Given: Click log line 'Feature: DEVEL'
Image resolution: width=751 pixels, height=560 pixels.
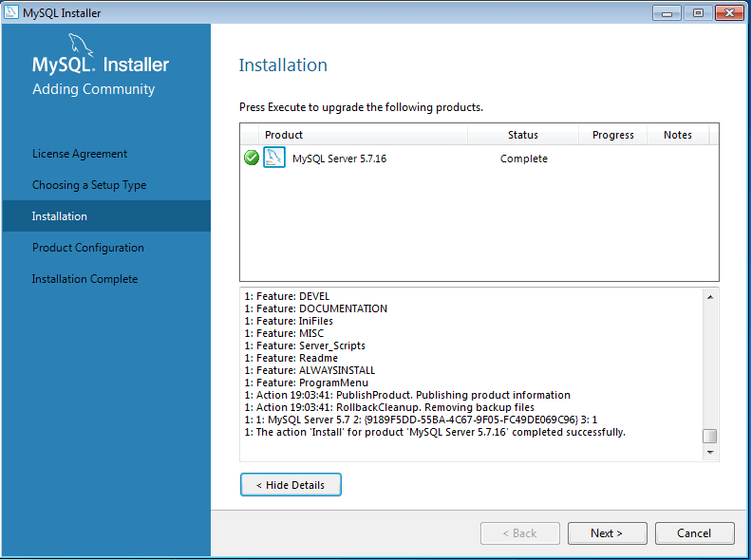Looking at the screenshot, I should click(287, 296).
